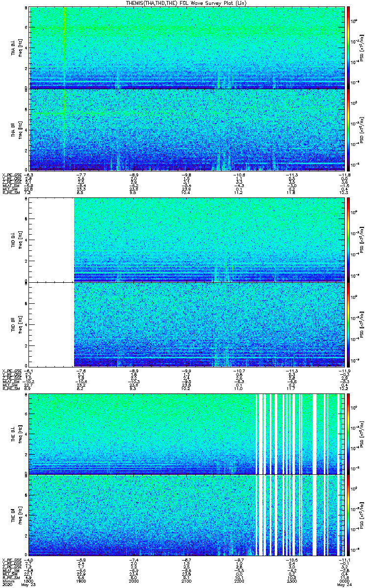This screenshot has height=588, width=368.
Task: Select the THA B∥ spectrogram panel
Action: tap(187, 129)
